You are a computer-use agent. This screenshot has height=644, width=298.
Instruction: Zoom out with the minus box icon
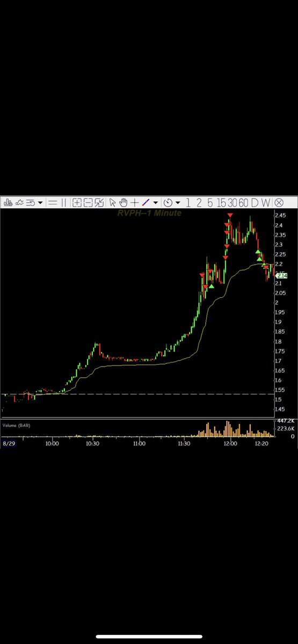point(88,202)
